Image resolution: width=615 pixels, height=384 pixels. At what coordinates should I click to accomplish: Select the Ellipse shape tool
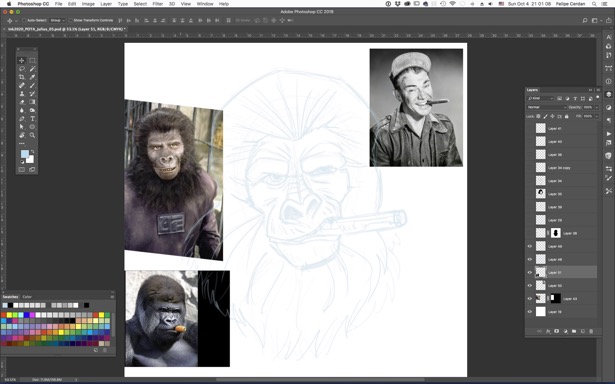point(32,127)
